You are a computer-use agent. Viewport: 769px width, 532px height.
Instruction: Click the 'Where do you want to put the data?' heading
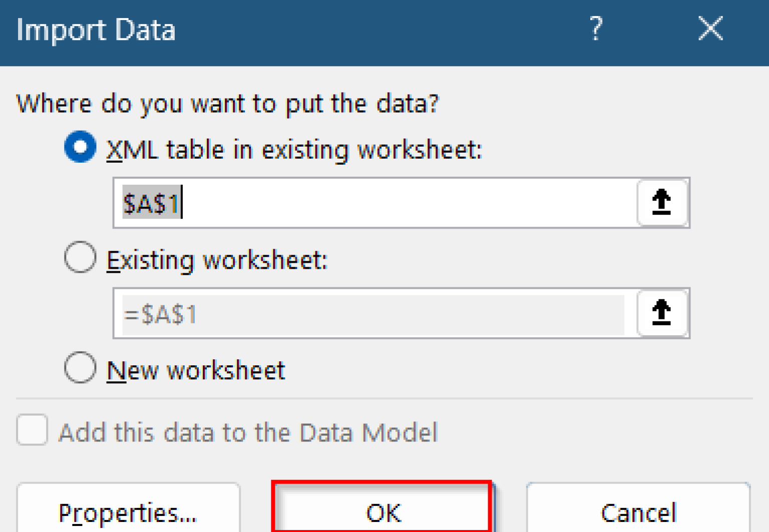coord(228,104)
